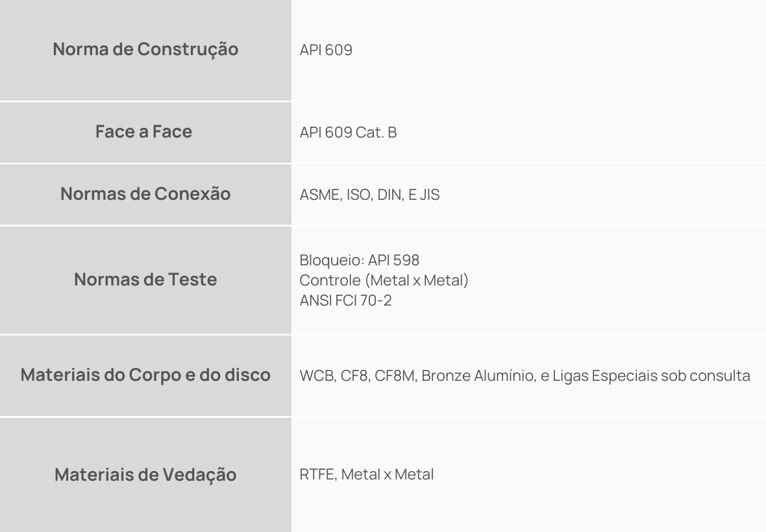
Task: Select the 'WCB, CF8, CF8M' materials text
Action: tap(358, 376)
